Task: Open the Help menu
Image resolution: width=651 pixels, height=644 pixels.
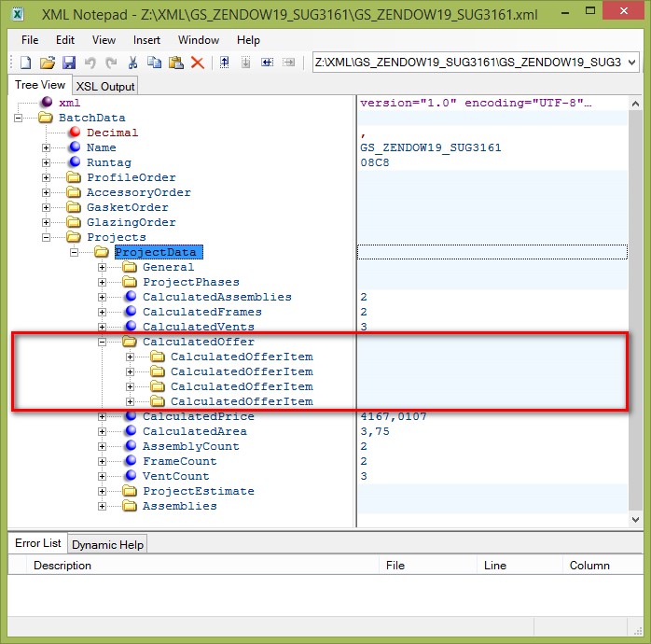Action: click(248, 40)
